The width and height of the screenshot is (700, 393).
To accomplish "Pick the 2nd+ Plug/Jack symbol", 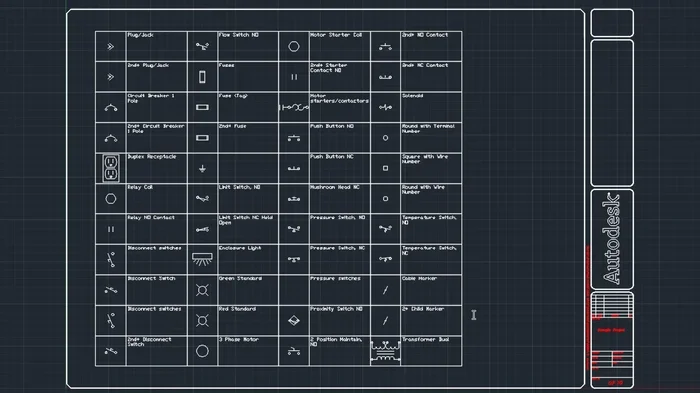I will click(x=110, y=77).
